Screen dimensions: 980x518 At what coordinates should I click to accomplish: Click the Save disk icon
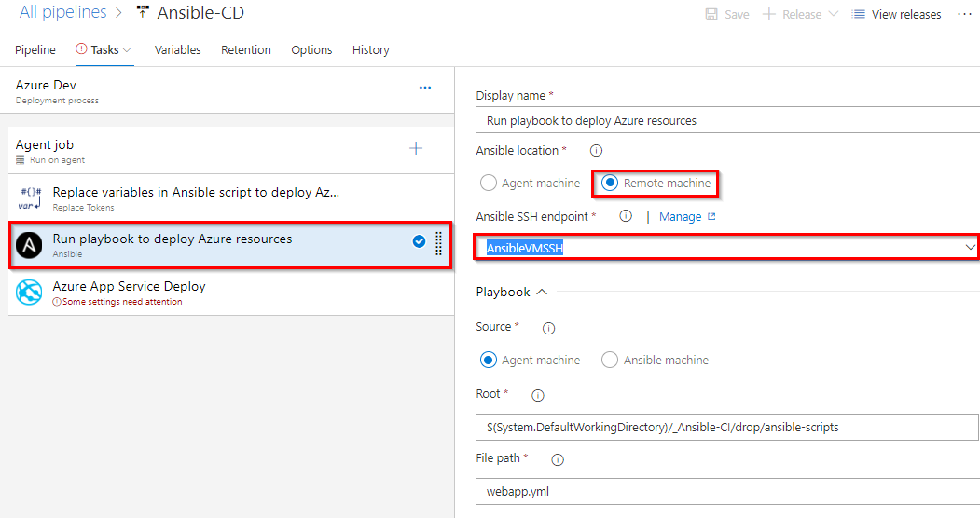711,14
